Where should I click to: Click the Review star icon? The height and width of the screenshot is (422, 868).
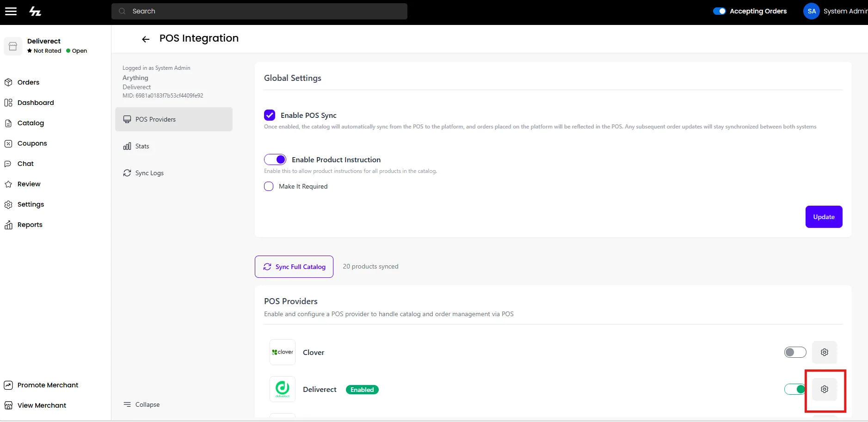pos(8,184)
